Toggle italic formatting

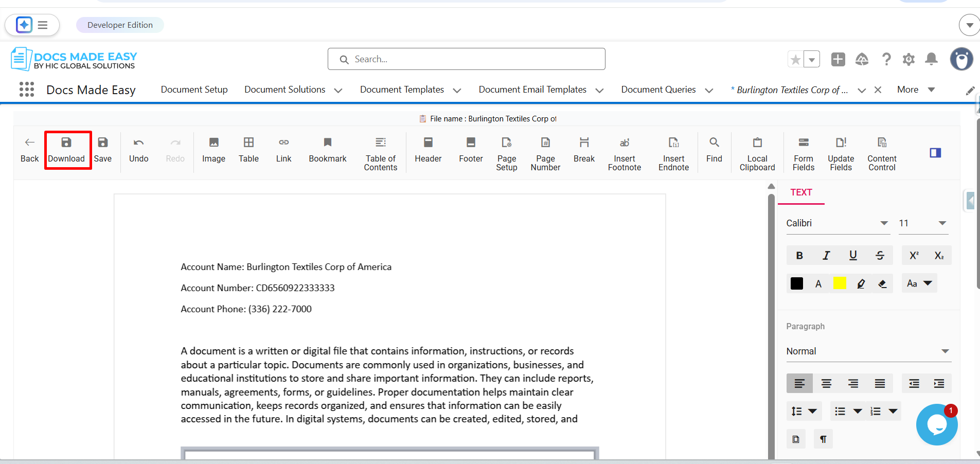826,255
